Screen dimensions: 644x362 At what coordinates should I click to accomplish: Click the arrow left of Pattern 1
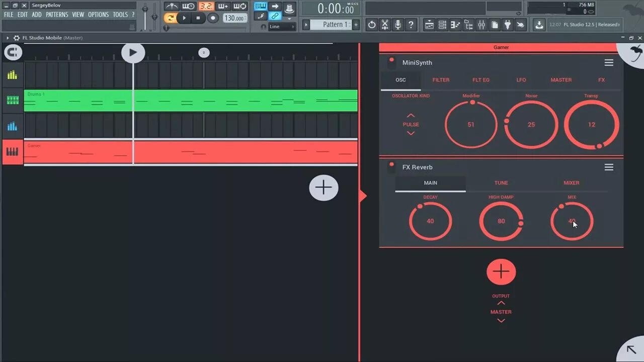click(306, 25)
